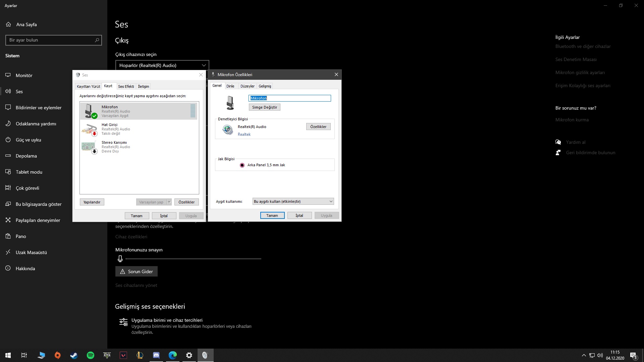Open the Aygıt kullanımı dropdown
Image resolution: width=644 pixels, height=362 pixels.
293,201
